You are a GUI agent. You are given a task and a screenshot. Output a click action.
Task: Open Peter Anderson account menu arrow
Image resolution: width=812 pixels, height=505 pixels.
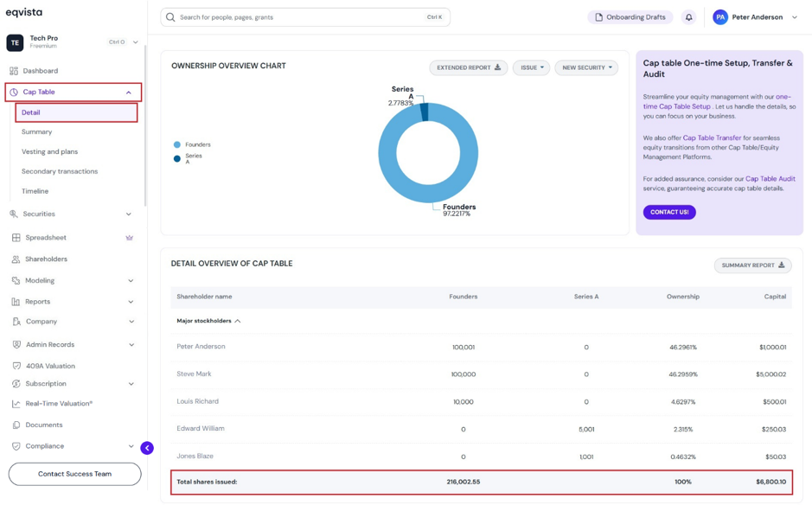pyautogui.click(x=795, y=17)
